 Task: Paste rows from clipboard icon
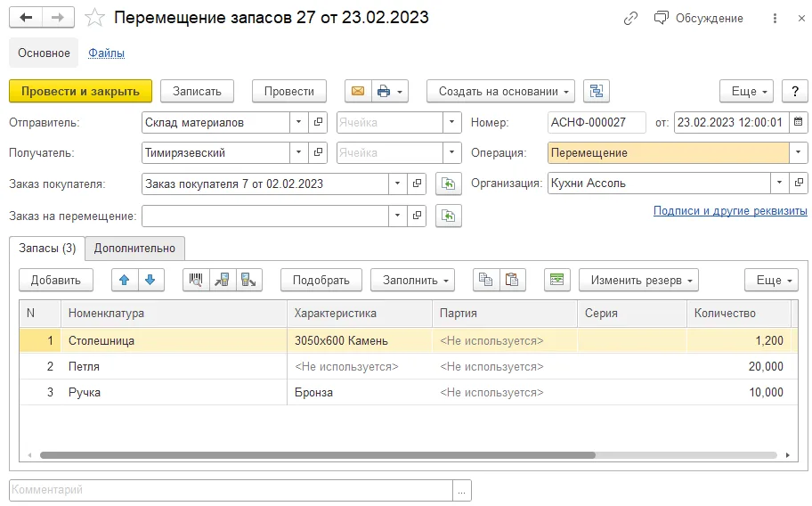click(x=512, y=280)
